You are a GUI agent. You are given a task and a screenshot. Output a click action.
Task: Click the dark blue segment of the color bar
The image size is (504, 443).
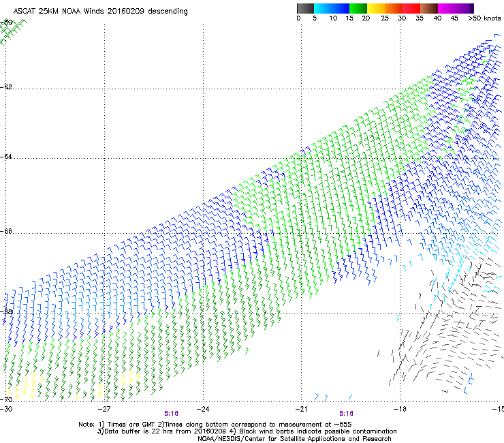(341, 8)
